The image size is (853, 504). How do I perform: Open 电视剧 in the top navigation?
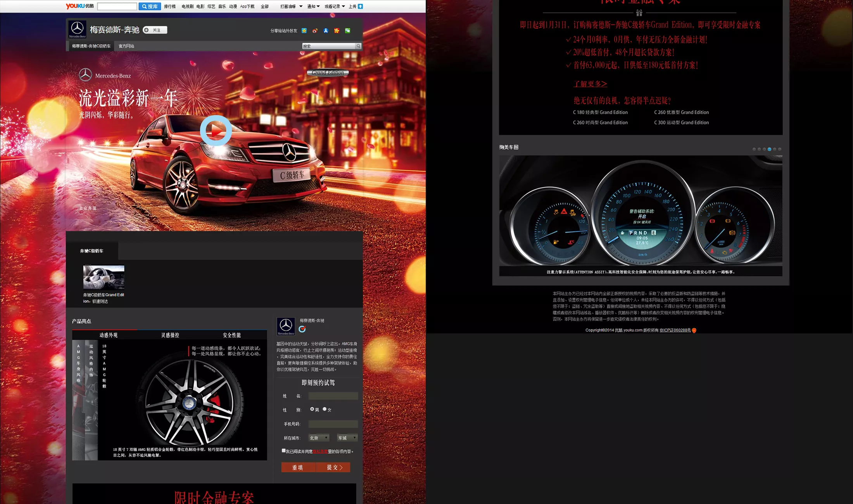(x=187, y=7)
